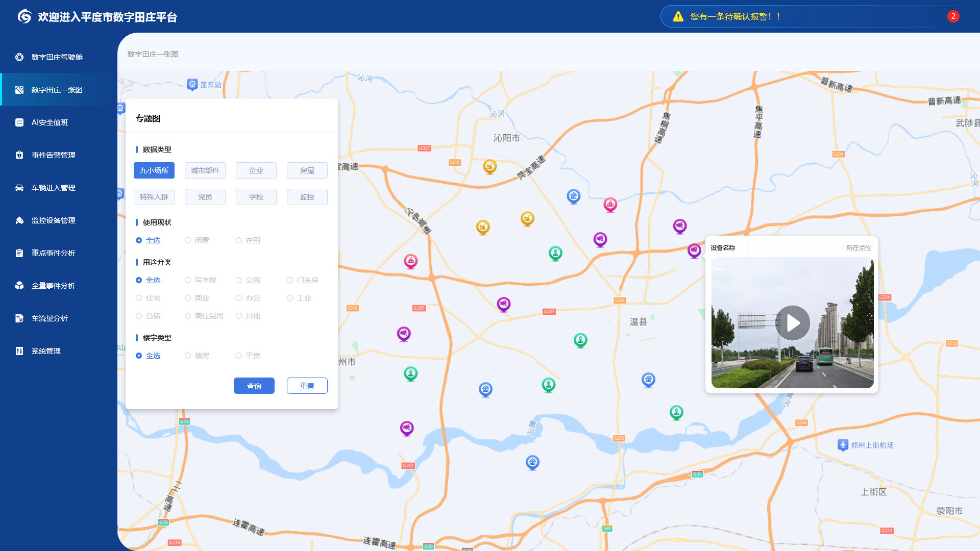This screenshot has height=551, width=980.
Task: Click the 车流量分析 sidebar icon
Action: pyautogui.click(x=19, y=318)
